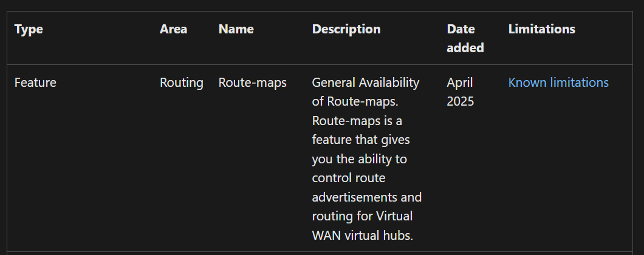Select the Routing cell in Area column
This screenshot has width=644, height=255.
pos(181,83)
